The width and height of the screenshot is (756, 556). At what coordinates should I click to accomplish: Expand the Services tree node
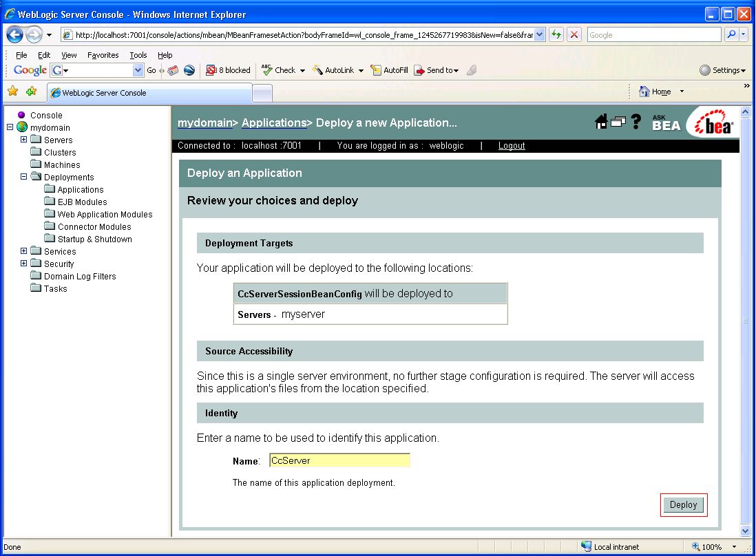23,251
